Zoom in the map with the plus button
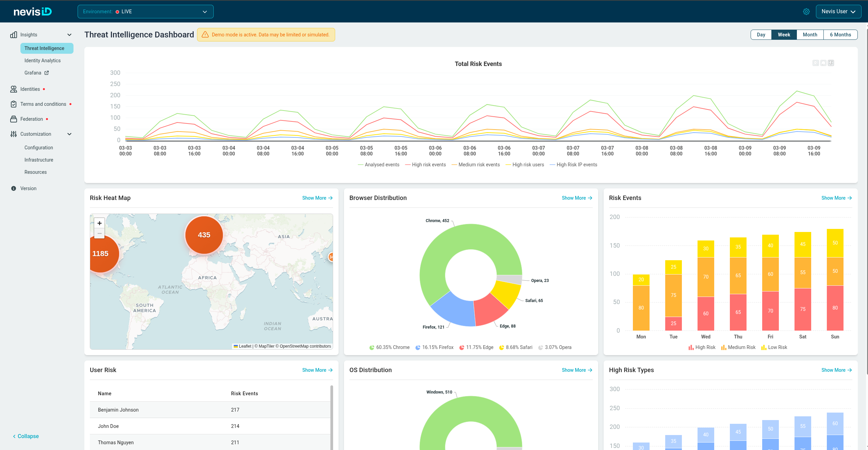This screenshot has width=868, height=450. pyautogui.click(x=99, y=223)
